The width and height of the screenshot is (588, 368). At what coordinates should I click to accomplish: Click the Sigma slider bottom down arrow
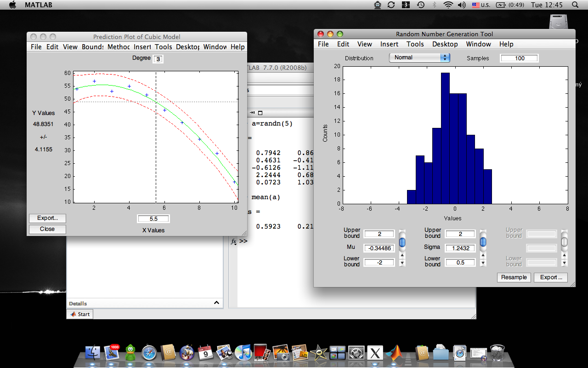pos(483,263)
